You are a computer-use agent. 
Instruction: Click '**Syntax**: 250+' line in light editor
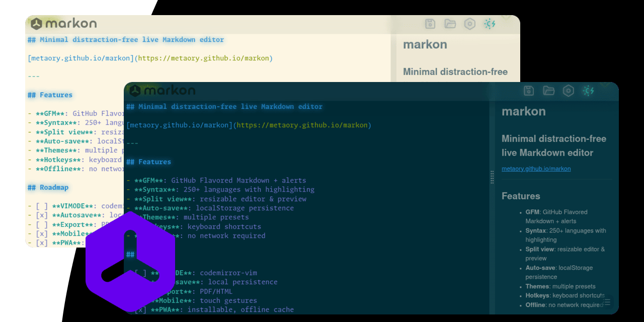75,123
